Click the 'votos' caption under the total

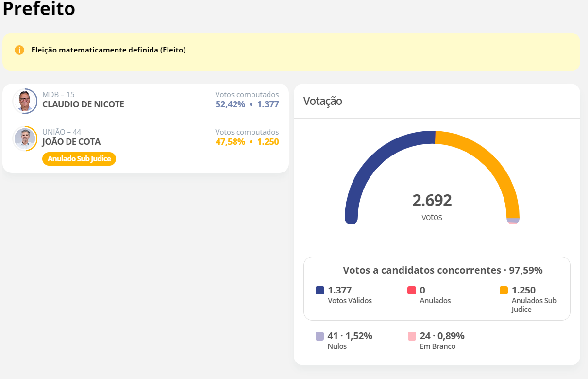[432, 217]
